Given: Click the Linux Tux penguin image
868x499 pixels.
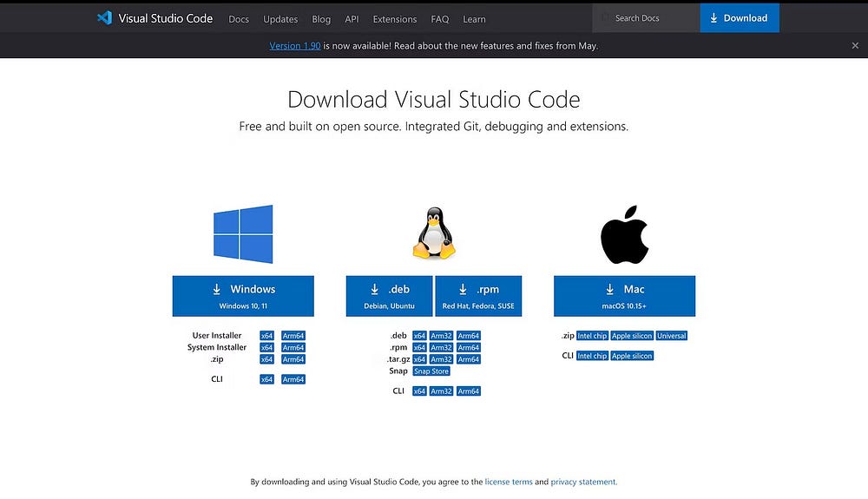Looking at the screenshot, I should pyautogui.click(x=434, y=233).
